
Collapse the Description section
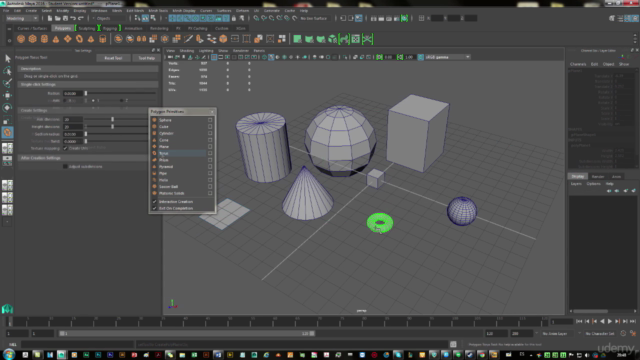click(88, 69)
